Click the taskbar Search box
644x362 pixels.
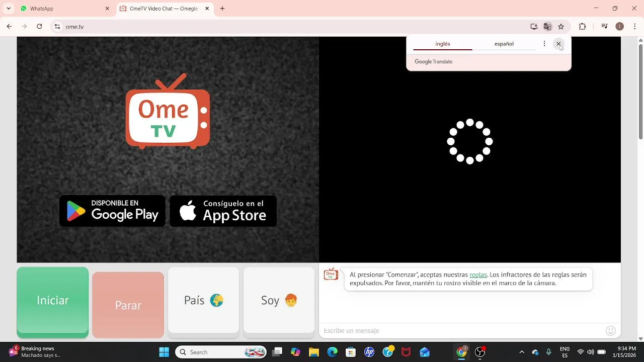pos(221,352)
